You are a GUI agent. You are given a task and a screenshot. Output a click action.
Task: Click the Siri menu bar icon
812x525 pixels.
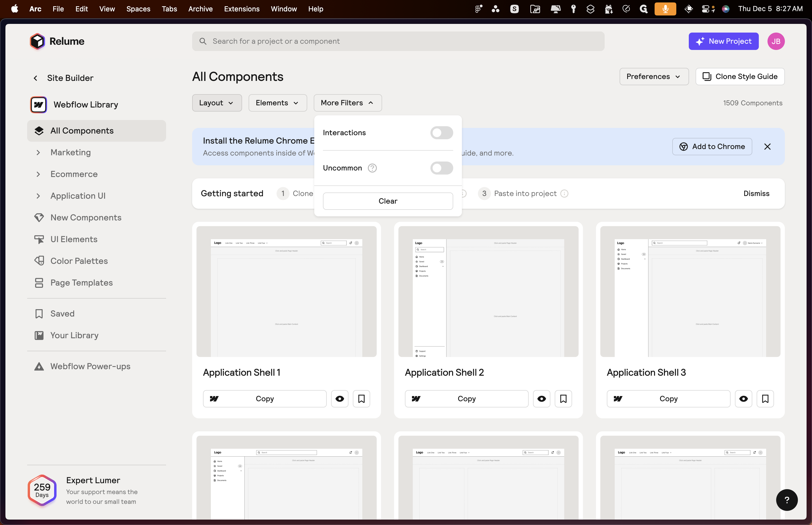click(725, 9)
